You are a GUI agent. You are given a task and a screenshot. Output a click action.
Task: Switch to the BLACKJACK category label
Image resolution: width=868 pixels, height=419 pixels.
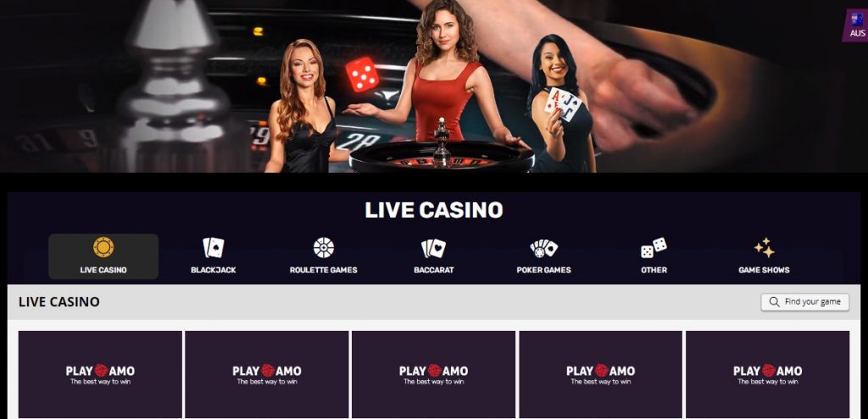pyautogui.click(x=213, y=270)
